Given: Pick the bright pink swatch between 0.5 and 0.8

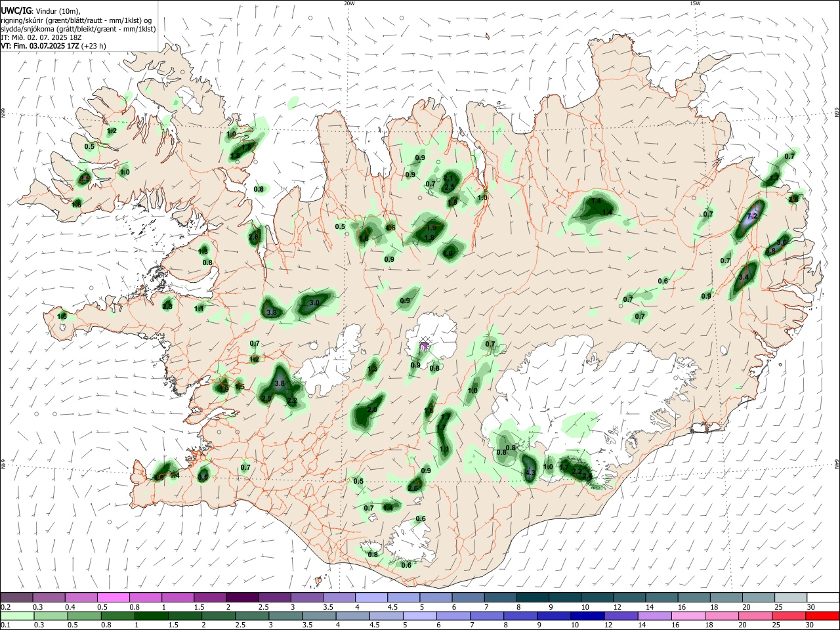Looking at the screenshot, I should tap(113, 597).
